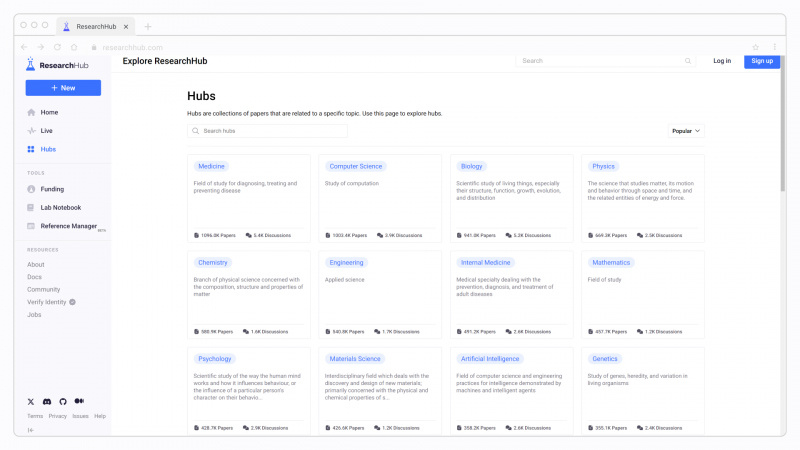Click the browser home icon
Viewport: 800px width, 450px height.
coord(74,47)
